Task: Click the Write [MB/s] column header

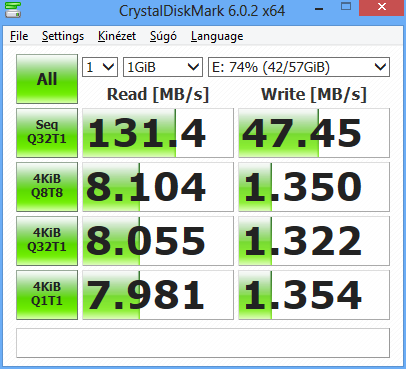Action: click(x=314, y=94)
